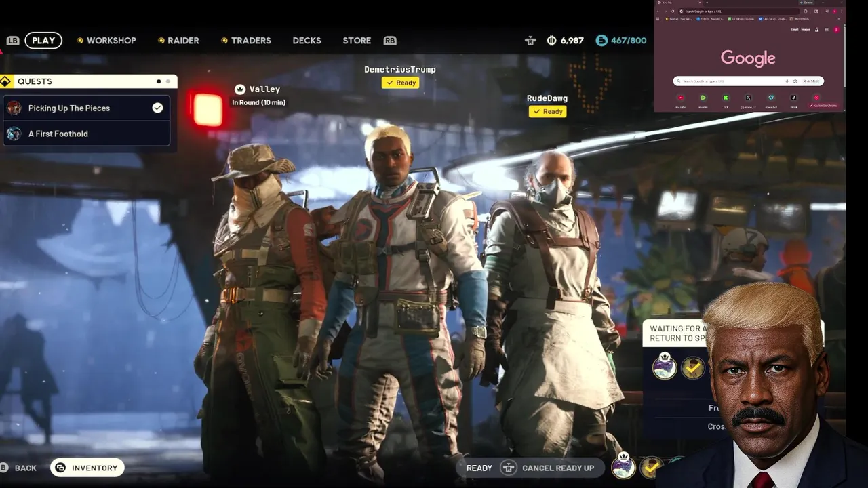The height and width of the screenshot is (488, 868).
Task: Click the crown icon next to Valley
Action: point(239,89)
